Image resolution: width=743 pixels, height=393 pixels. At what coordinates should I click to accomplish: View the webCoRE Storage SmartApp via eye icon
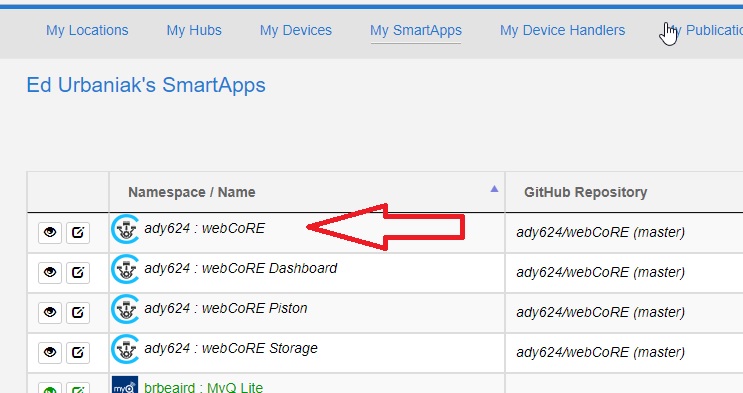click(50, 352)
